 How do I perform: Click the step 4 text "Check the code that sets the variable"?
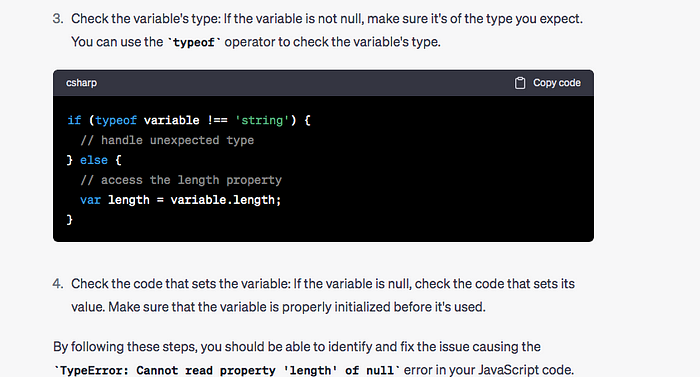pos(180,284)
